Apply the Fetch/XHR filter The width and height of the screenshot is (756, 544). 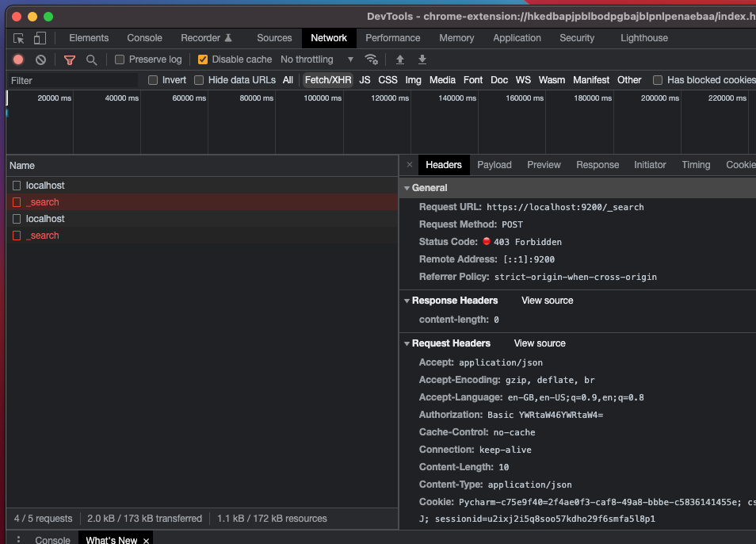tap(327, 79)
